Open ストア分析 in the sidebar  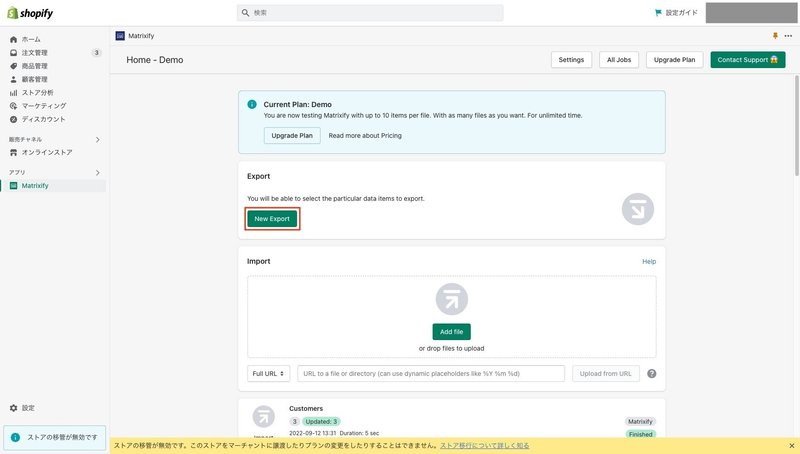click(x=38, y=92)
